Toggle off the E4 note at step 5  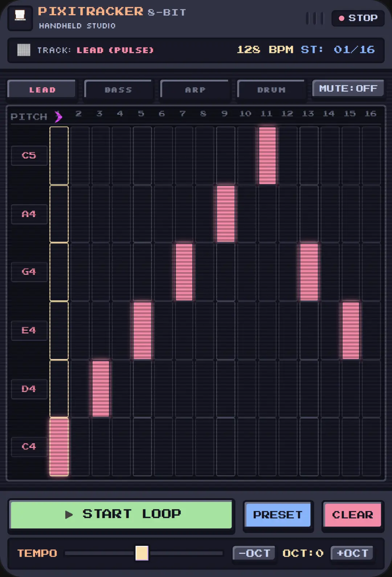tap(142, 330)
